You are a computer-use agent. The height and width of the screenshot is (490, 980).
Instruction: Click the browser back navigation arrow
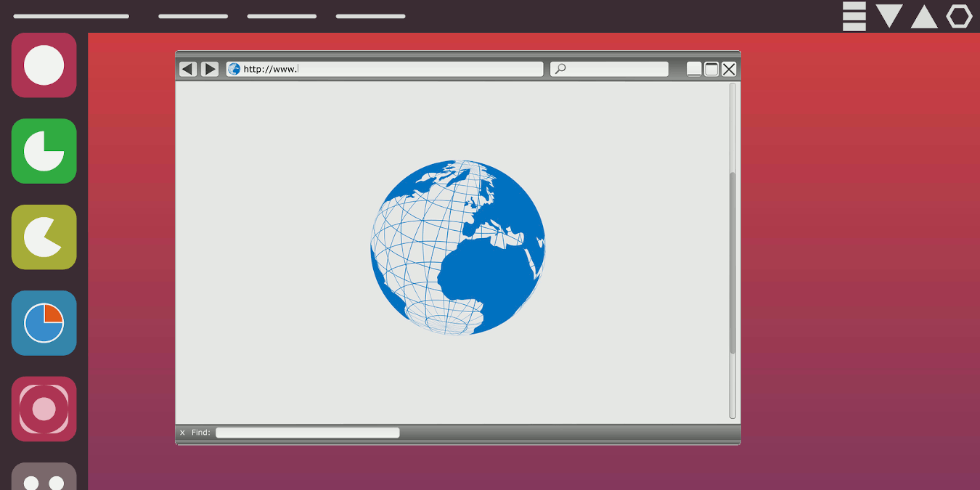(x=187, y=68)
